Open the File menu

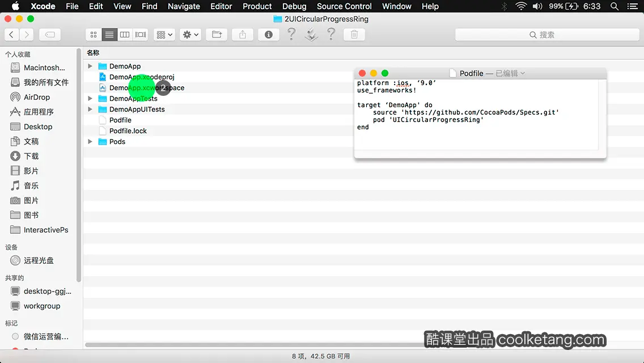point(72,6)
